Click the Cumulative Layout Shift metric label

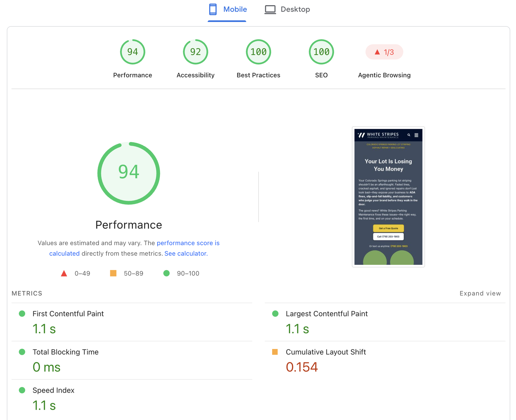[326, 352]
